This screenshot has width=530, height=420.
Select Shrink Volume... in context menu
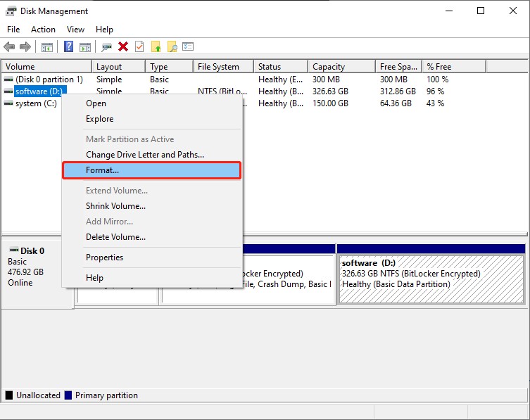tap(115, 206)
